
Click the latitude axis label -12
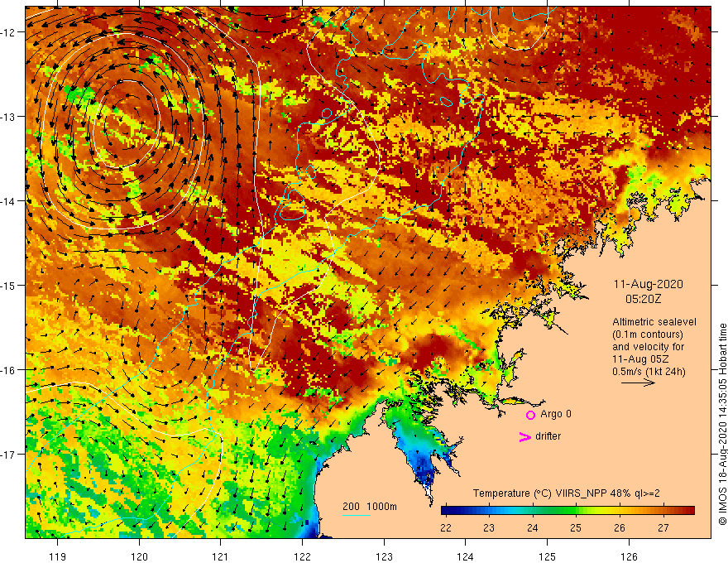point(8,32)
